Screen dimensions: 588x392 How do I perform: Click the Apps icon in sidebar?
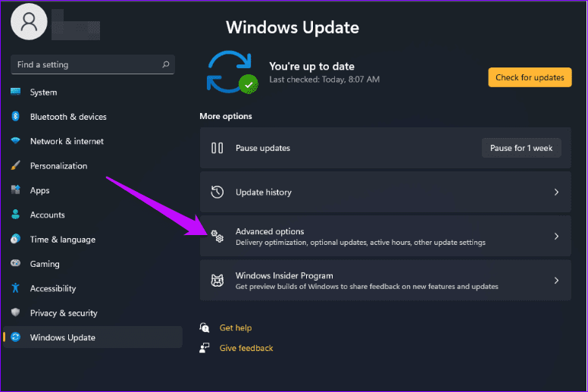(15, 190)
